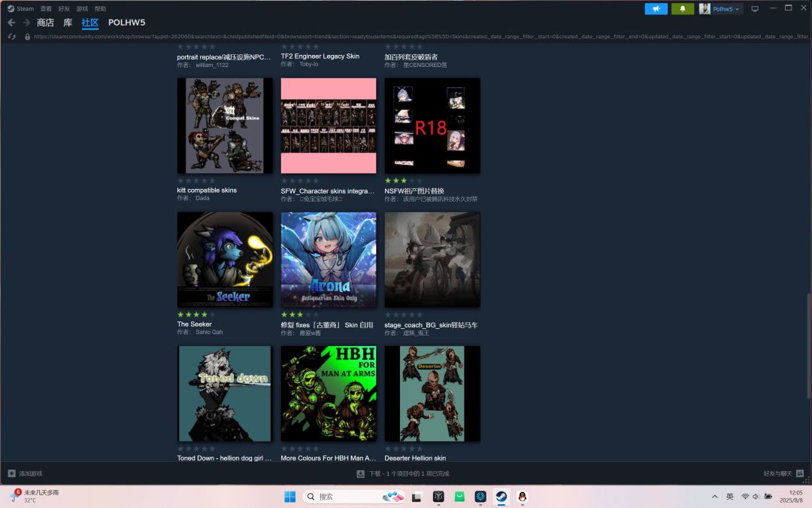The width and height of the screenshot is (812, 508).
Task: Select the 社区 tab
Action: [90, 23]
